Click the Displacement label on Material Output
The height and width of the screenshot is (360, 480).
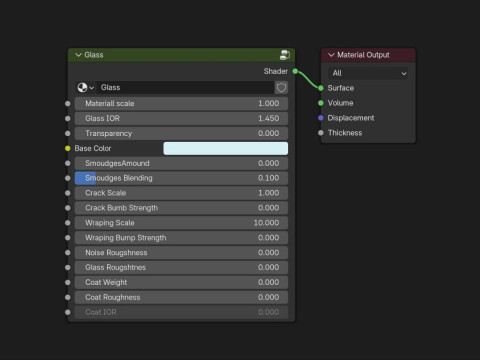pos(351,118)
